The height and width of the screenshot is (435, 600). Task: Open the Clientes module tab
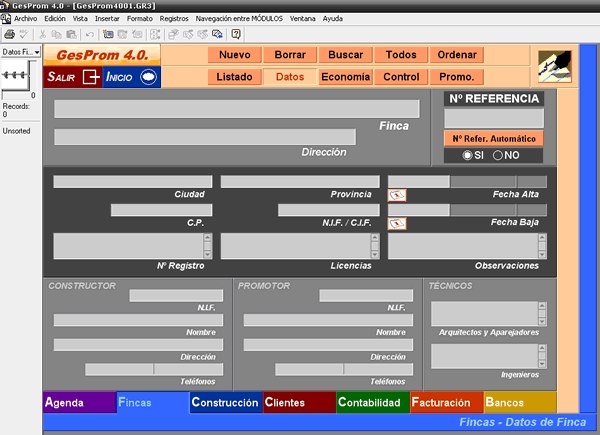[x=300, y=402]
